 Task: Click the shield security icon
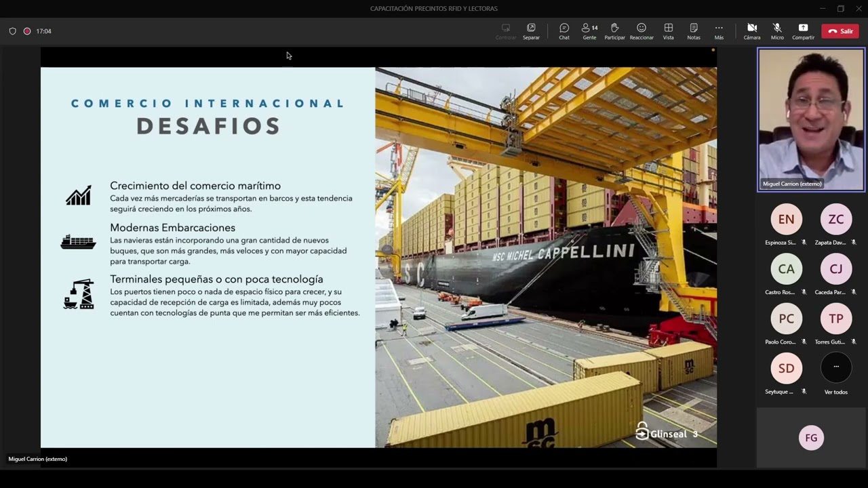pyautogui.click(x=12, y=31)
